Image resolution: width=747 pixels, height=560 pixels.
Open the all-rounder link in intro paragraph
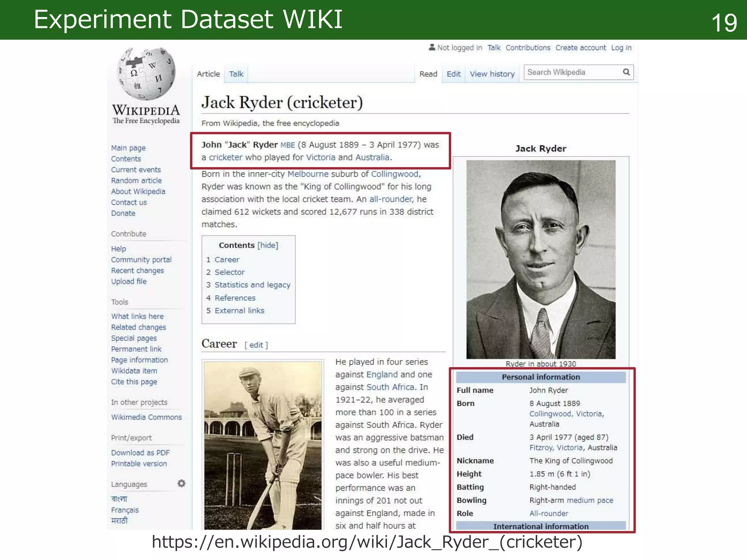point(391,199)
